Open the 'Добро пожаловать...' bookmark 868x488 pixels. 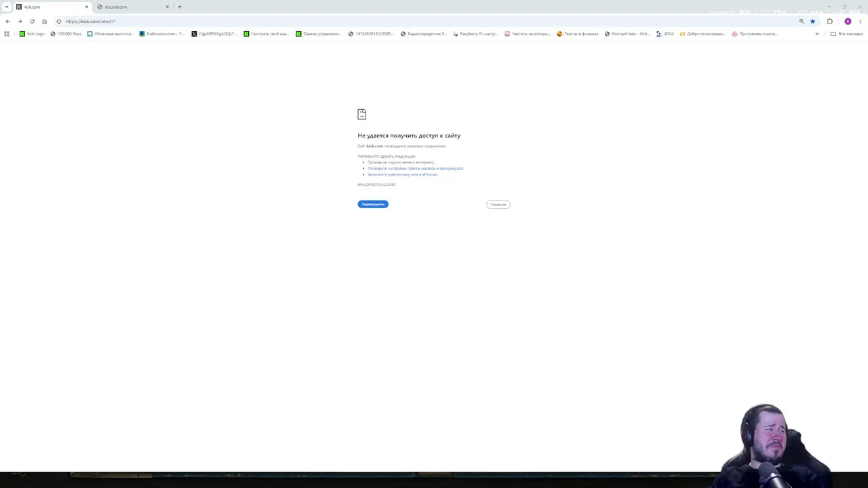pyautogui.click(x=703, y=34)
